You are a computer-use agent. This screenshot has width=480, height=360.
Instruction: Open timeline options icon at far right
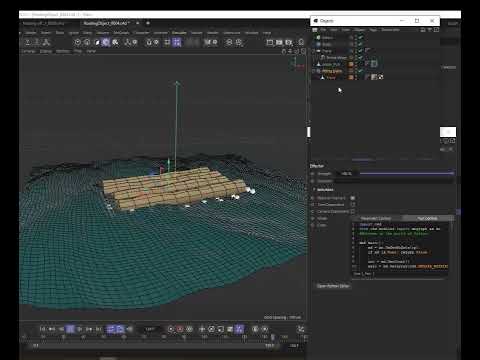click(301, 329)
